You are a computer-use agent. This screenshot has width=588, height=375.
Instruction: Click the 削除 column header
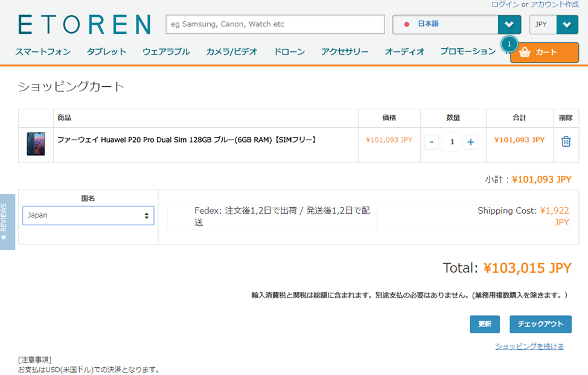pyautogui.click(x=566, y=118)
